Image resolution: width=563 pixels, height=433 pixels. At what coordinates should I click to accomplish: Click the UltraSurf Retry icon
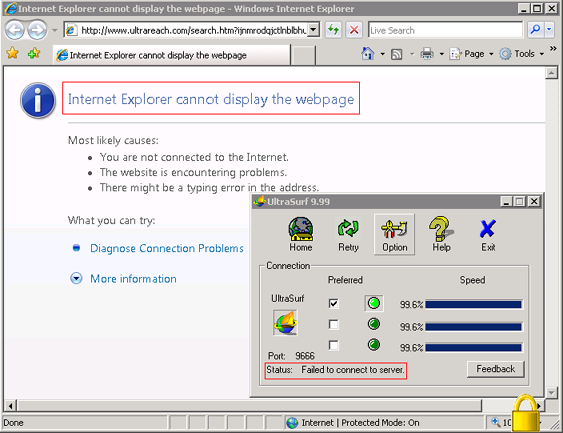click(348, 234)
